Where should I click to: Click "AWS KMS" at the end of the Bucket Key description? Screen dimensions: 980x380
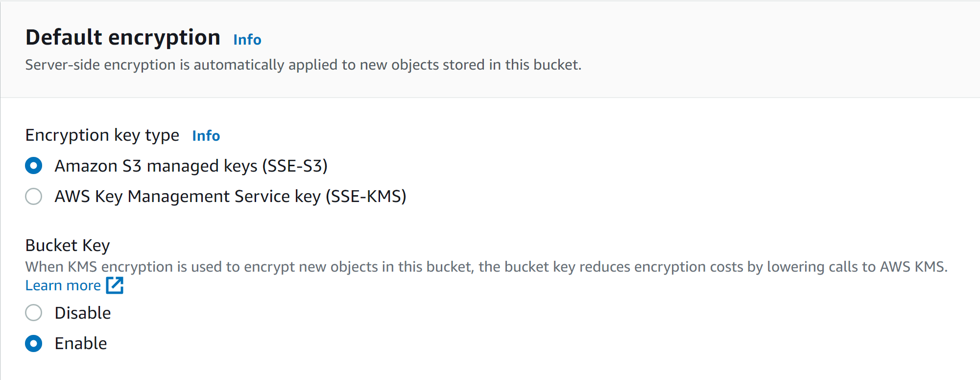pos(913,267)
